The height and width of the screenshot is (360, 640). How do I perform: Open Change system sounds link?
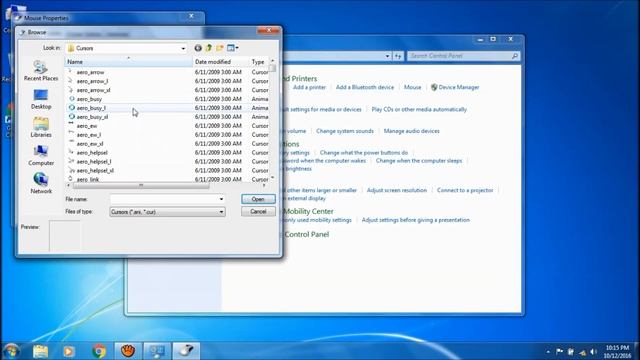pos(345,131)
